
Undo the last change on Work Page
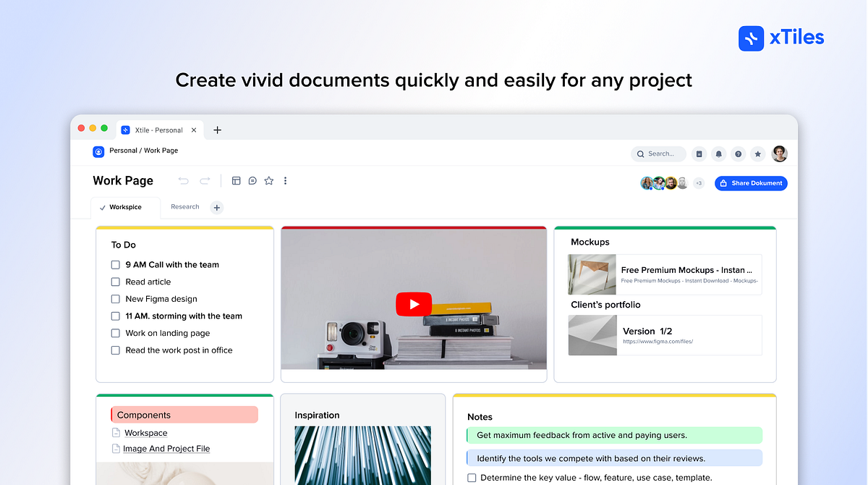click(x=183, y=180)
